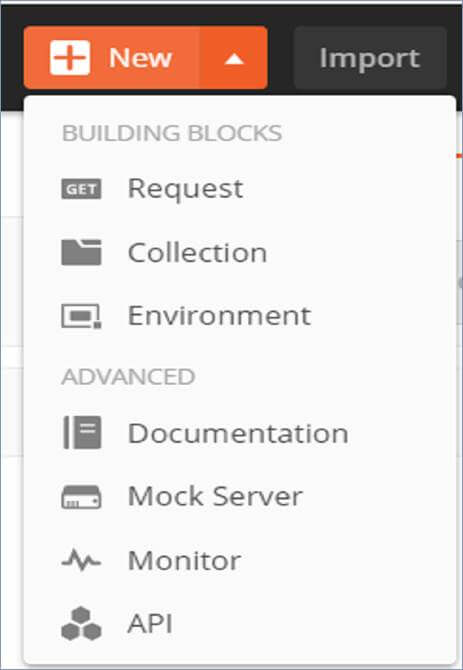This screenshot has height=670, width=463.
Task: Collapse the New menu using the arrow
Action: 234,58
